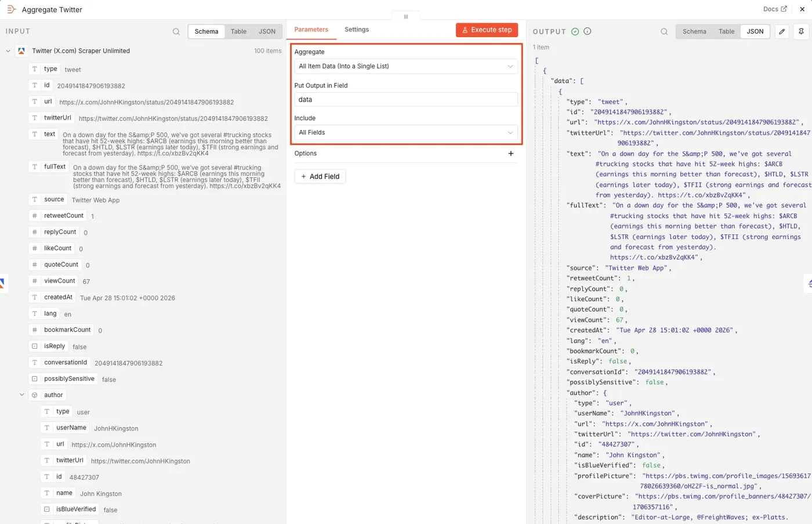The height and width of the screenshot is (524, 812).
Task: Switch output view to Schema
Action: click(x=694, y=31)
